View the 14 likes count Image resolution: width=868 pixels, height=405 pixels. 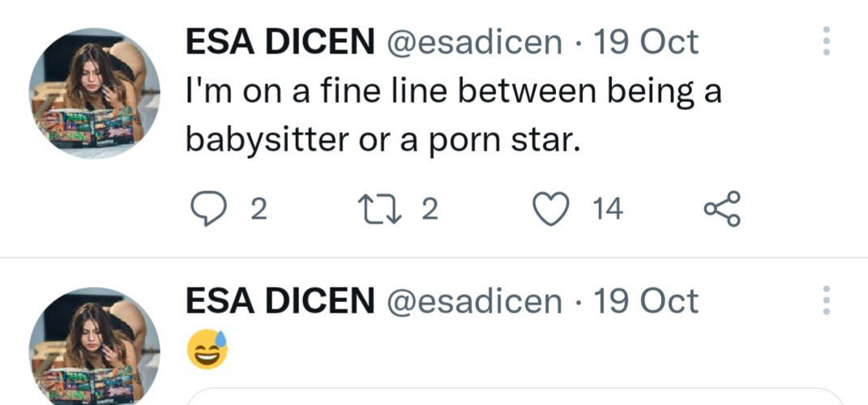(x=607, y=210)
